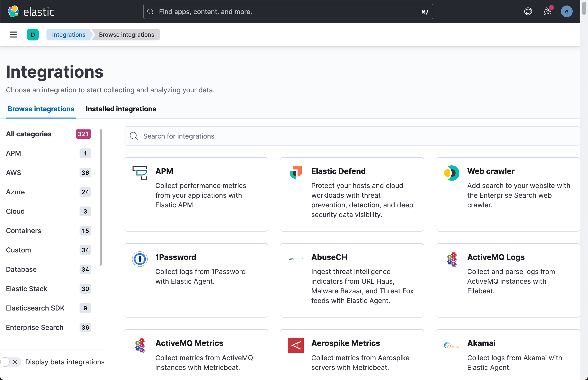This screenshot has width=588, height=380.
Task: Click the 1Password integration icon
Action: 140,259
